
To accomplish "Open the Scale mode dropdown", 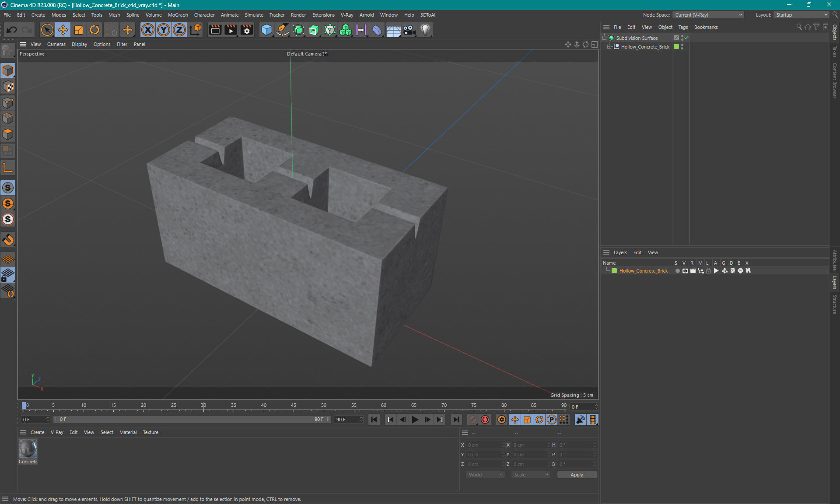I will pos(531,475).
